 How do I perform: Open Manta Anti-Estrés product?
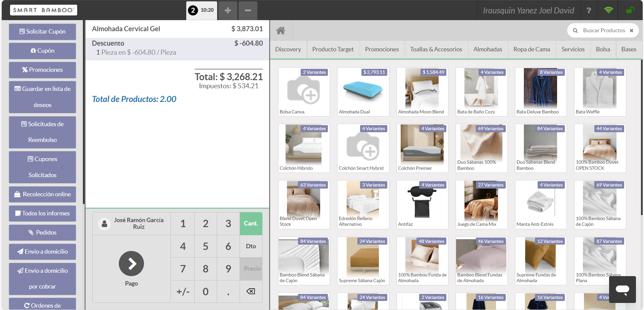[541, 205]
